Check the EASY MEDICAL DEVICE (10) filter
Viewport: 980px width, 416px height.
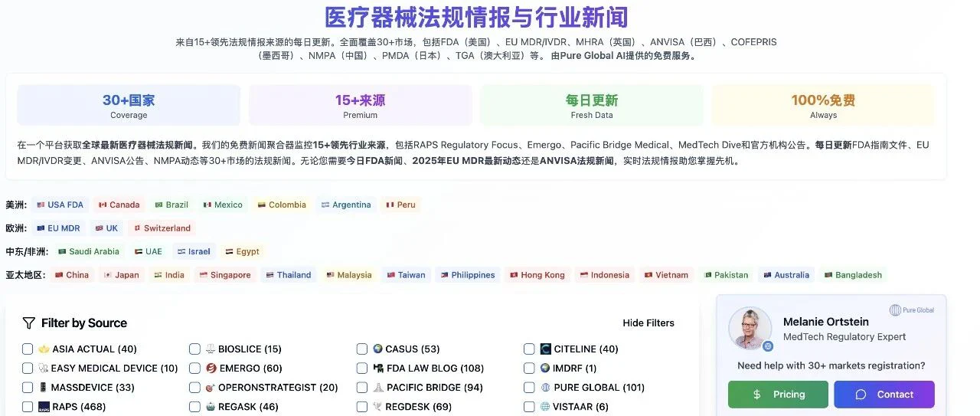tap(28, 368)
